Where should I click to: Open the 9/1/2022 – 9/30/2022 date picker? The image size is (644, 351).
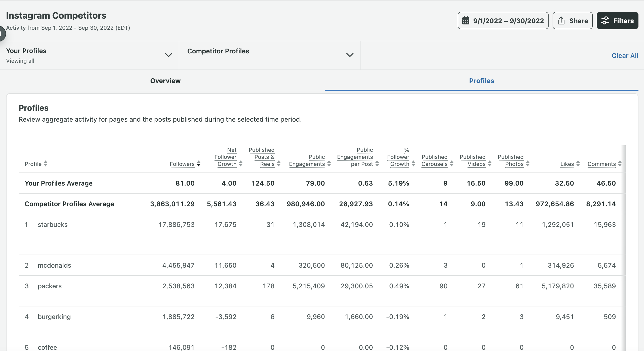(x=508, y=21)
